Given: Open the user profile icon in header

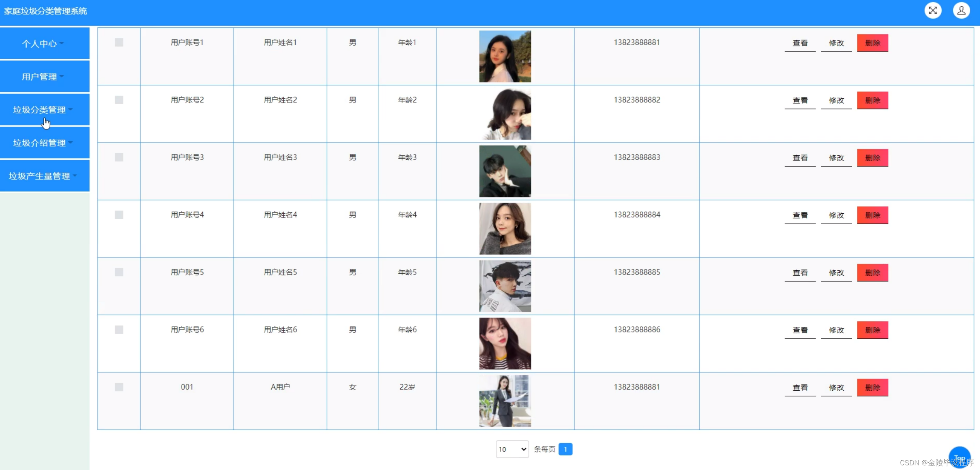Looking at the screenshot, I should click(x=961, y=10).
